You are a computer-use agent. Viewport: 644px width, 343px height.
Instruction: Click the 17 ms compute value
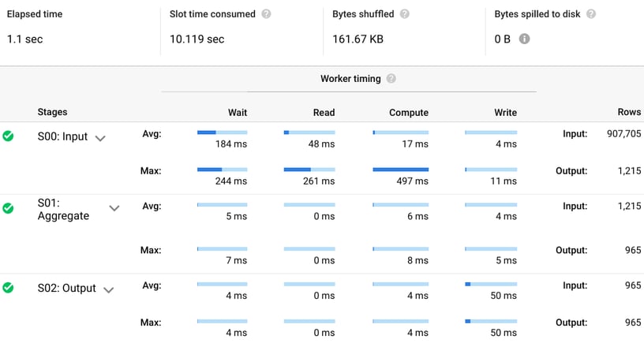point(415,144)
